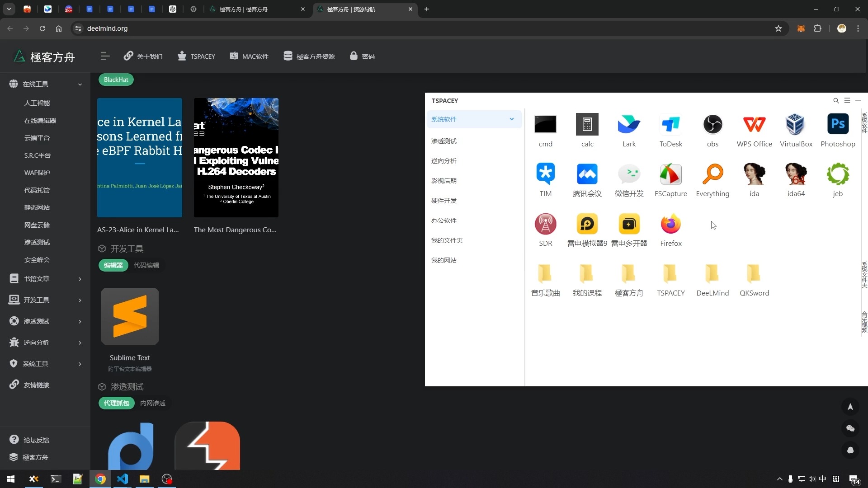This screenshot has height=488, width=868.
Task: Expand the 渗透测试 sidebar section with the chevron
Action: coord(80,321)
